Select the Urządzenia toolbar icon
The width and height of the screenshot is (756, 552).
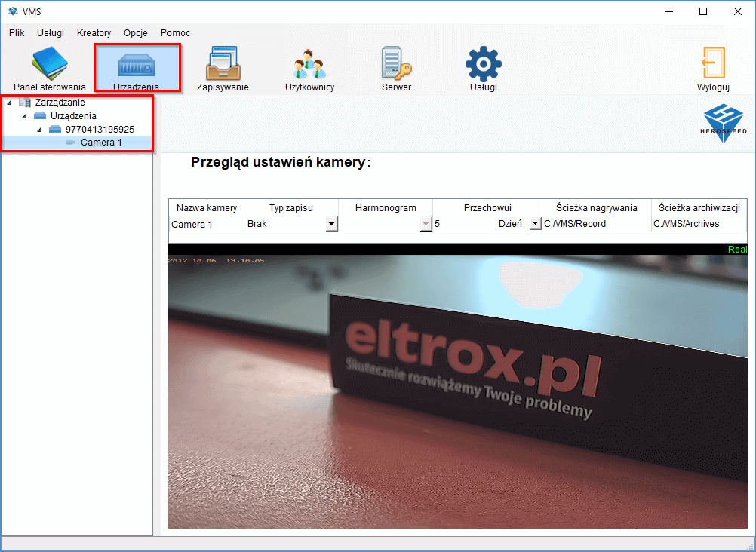137,66
